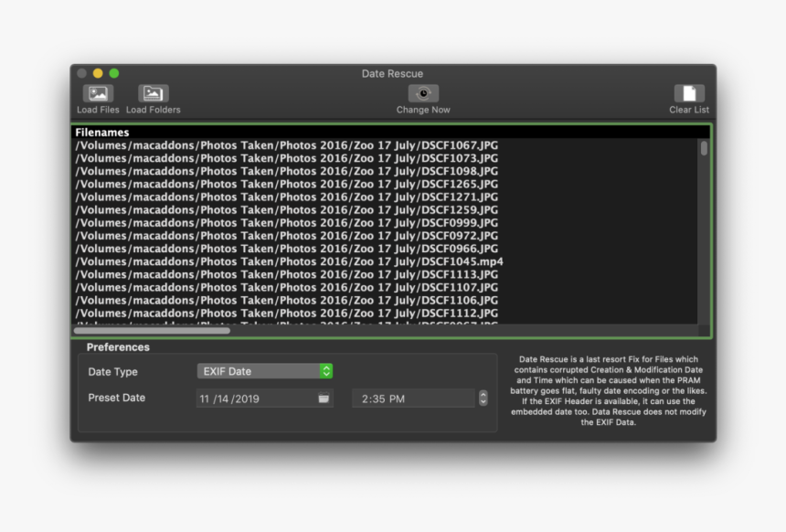Viewport: 786px width, 532px height.
Task: Open the calendar picker icon in Preset Date
Action: click(x=324, y=399)
